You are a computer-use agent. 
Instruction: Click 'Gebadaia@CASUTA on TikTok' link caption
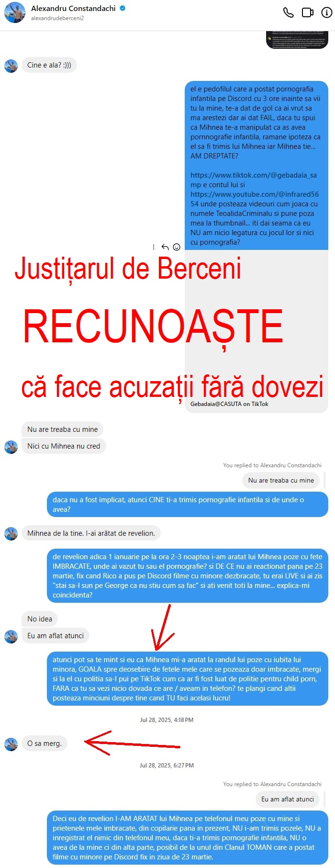click(x=229, y=404)
